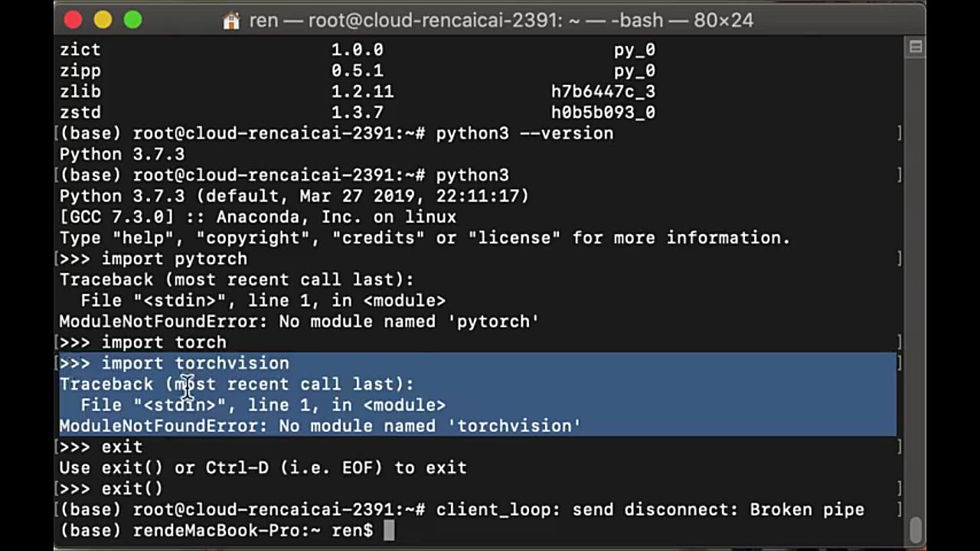Click the block cursor at the prompt
Screen dimensions: 980x551
coord(389,530)
